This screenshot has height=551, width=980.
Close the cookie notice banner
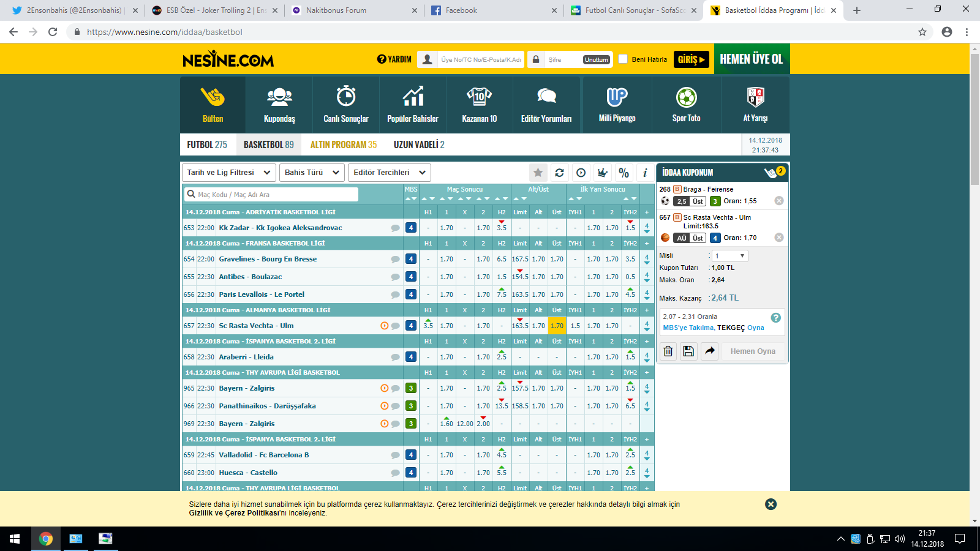(x=771, y=504)
